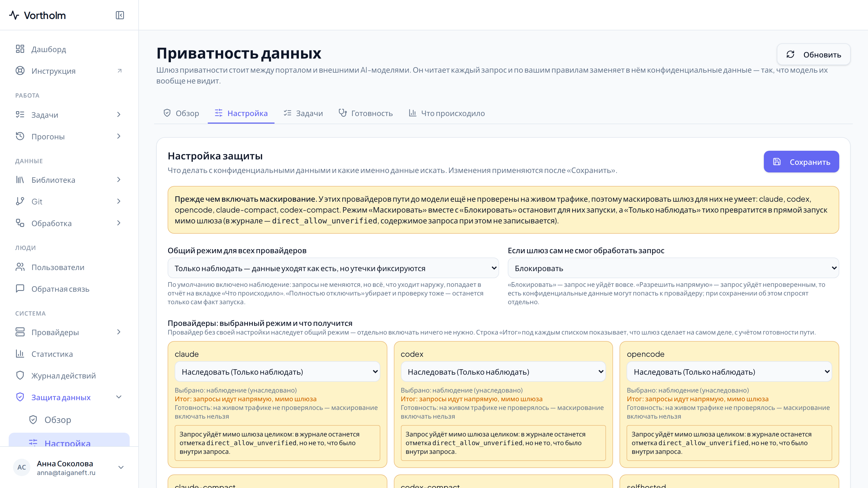This screenshot has width=868, height=488.
Task: Go to Дашборд in sidebar
Action: tap(69, 49)
